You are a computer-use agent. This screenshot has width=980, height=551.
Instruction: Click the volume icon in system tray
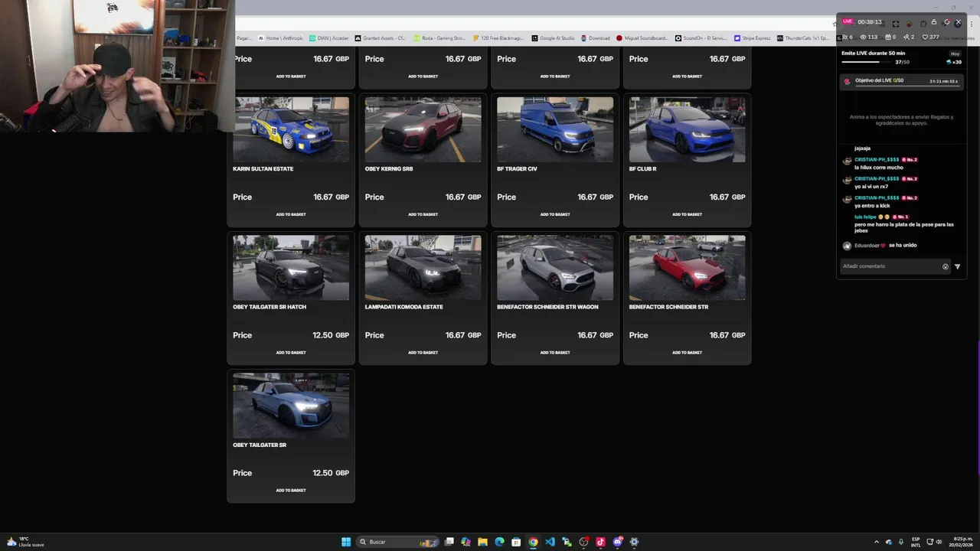939,542
